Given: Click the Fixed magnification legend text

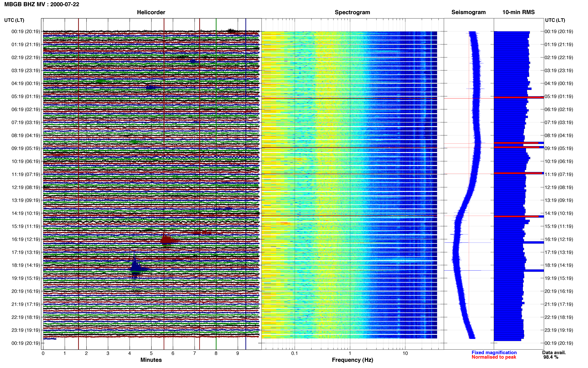Looking at the screenshot, I should pyautogui.click(x=494, y=352).
